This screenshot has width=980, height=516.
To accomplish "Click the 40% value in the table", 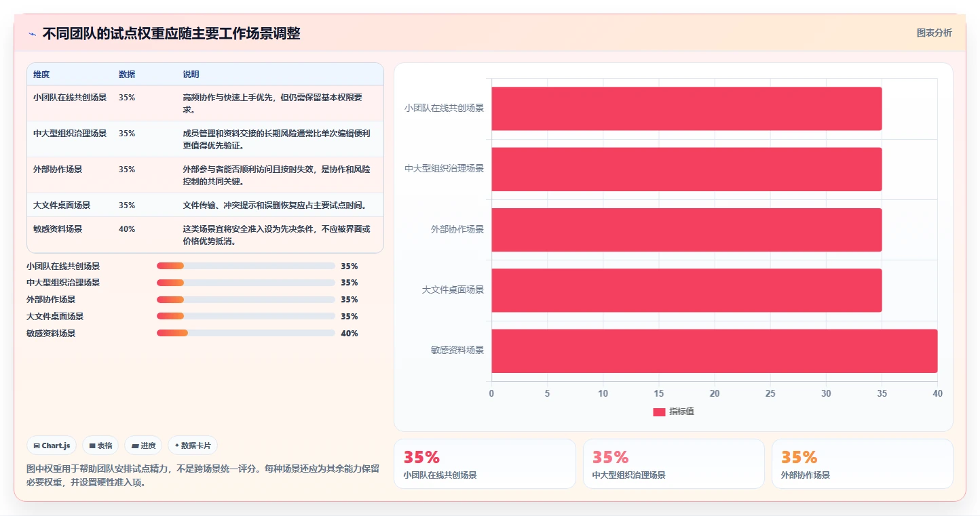I will pos(127,229).
